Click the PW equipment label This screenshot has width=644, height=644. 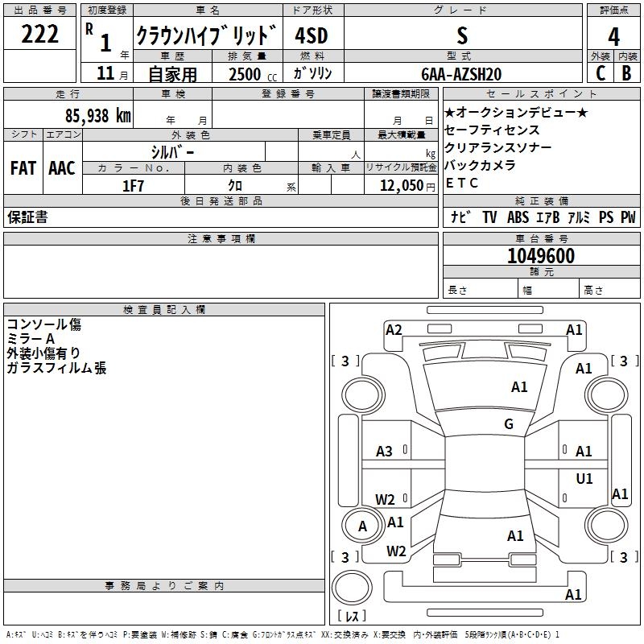628,217
